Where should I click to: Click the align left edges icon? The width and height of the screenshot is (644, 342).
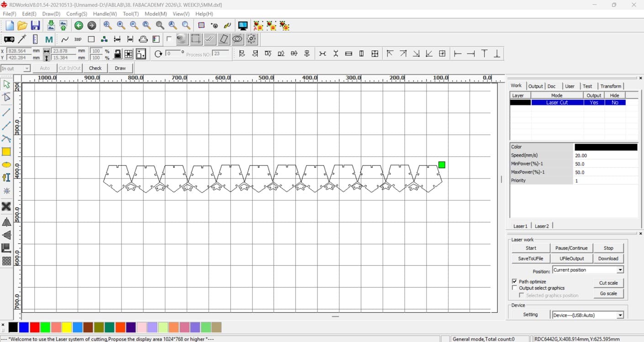point(242,54)
